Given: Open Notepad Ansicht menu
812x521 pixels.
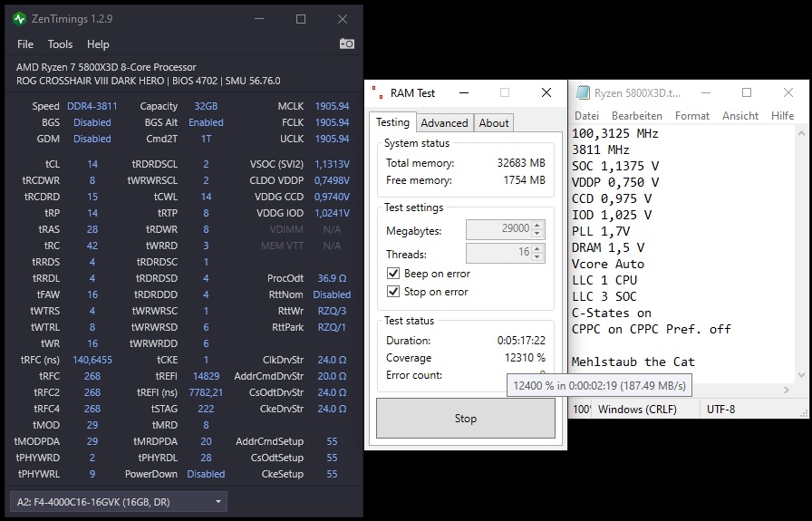Looking at the screenshot, I should click(740, 115).
